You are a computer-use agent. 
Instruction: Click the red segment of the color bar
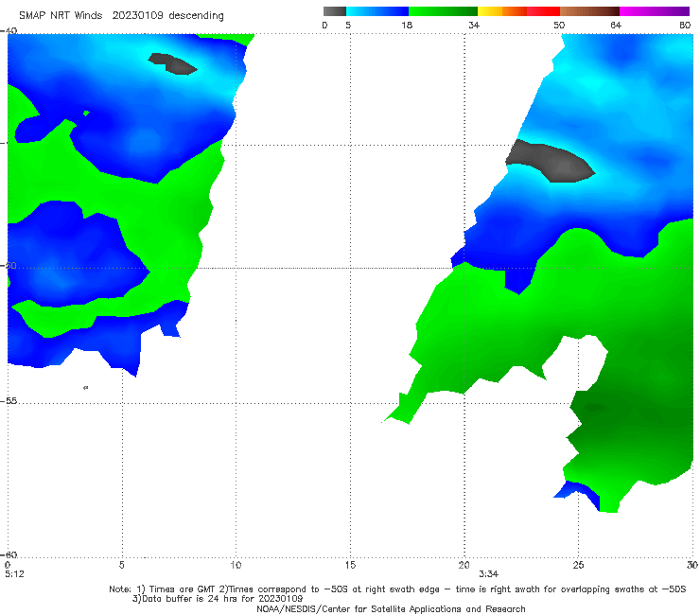543,11
